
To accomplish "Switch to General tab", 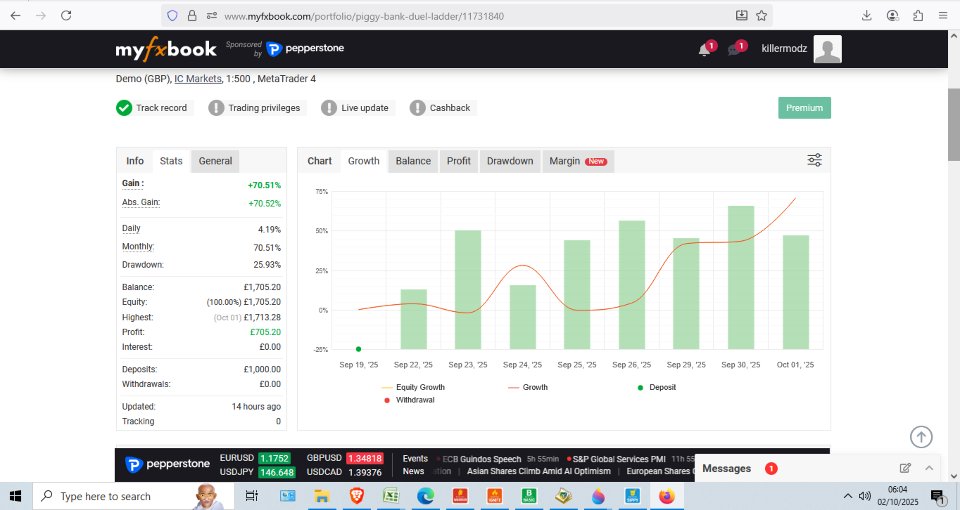I will click(x=215, y=161).
